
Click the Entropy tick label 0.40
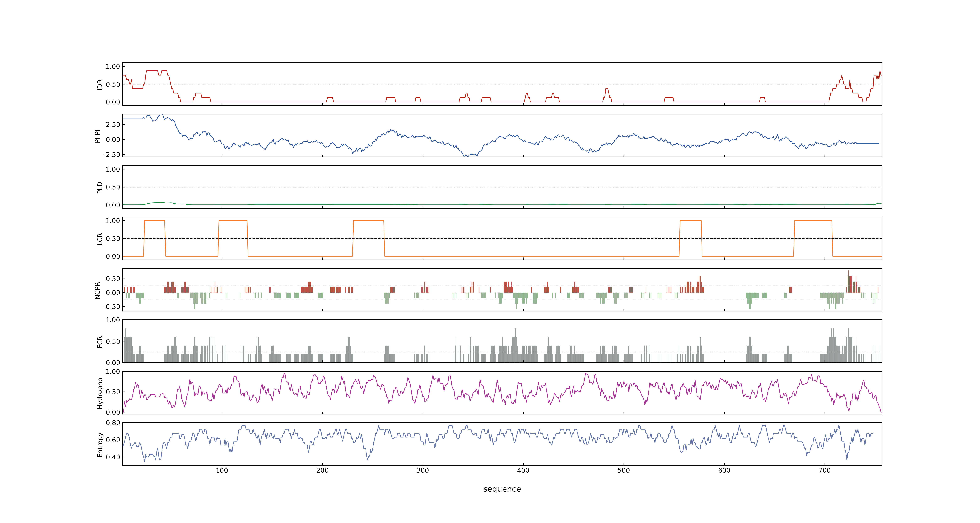click(x=113, y=457)
